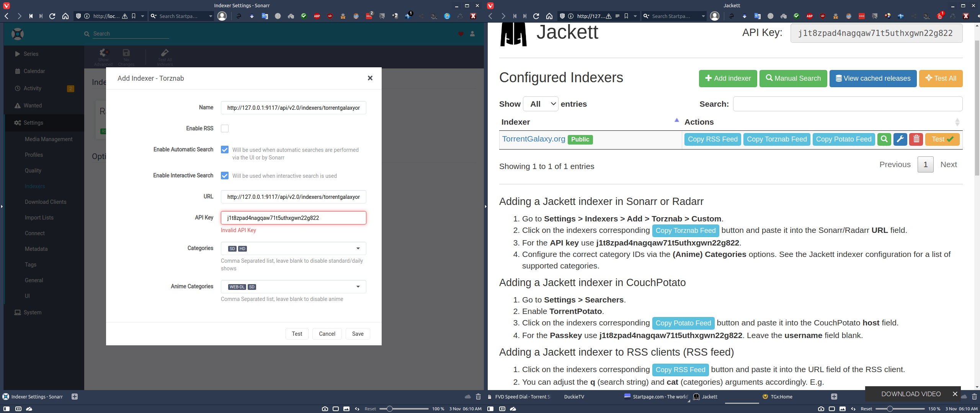Open the search engine dropdown in Jackett browser
This screenshot has height=413, width=980.
pos(703,16)
